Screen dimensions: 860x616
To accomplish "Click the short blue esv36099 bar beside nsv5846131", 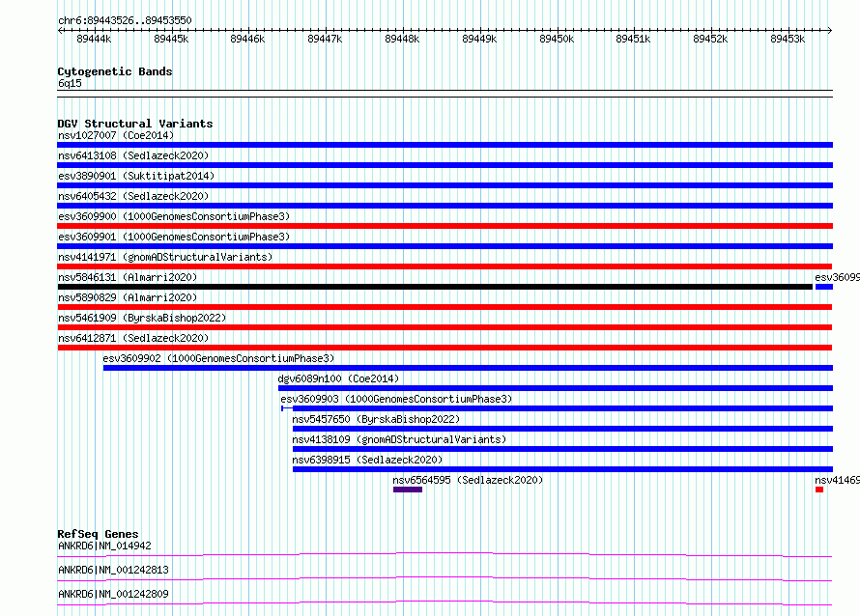I will point(824,287).
